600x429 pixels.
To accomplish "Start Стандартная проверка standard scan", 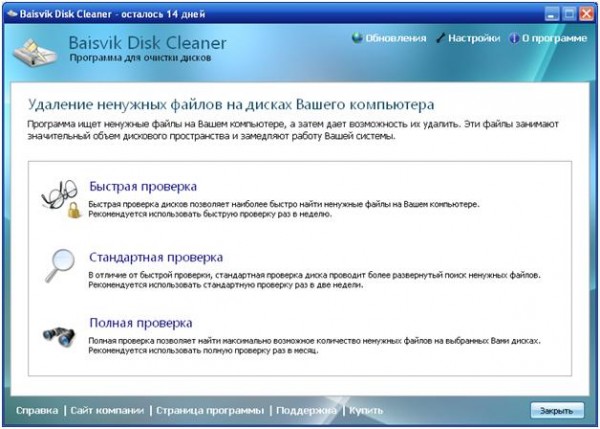I will click(x=156, y=257).
